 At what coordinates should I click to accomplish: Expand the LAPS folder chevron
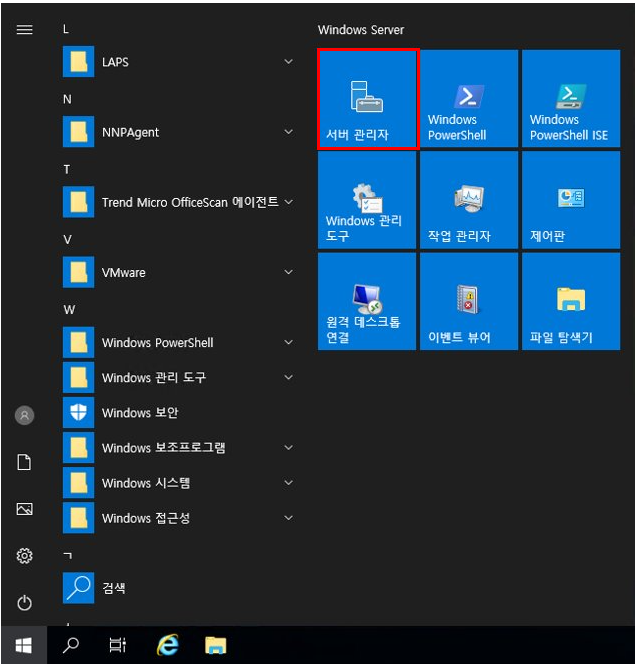(289, 62)
